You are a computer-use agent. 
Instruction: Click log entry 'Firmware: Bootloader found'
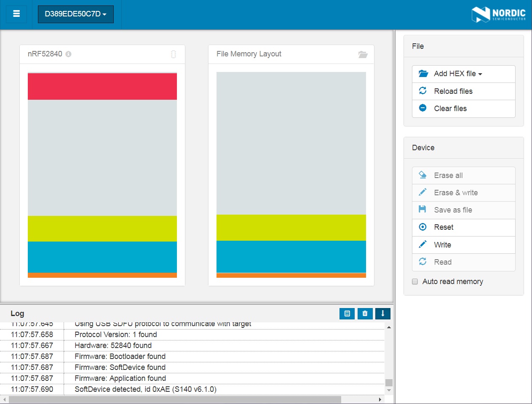pyautogui.click(x=120, y=356)
